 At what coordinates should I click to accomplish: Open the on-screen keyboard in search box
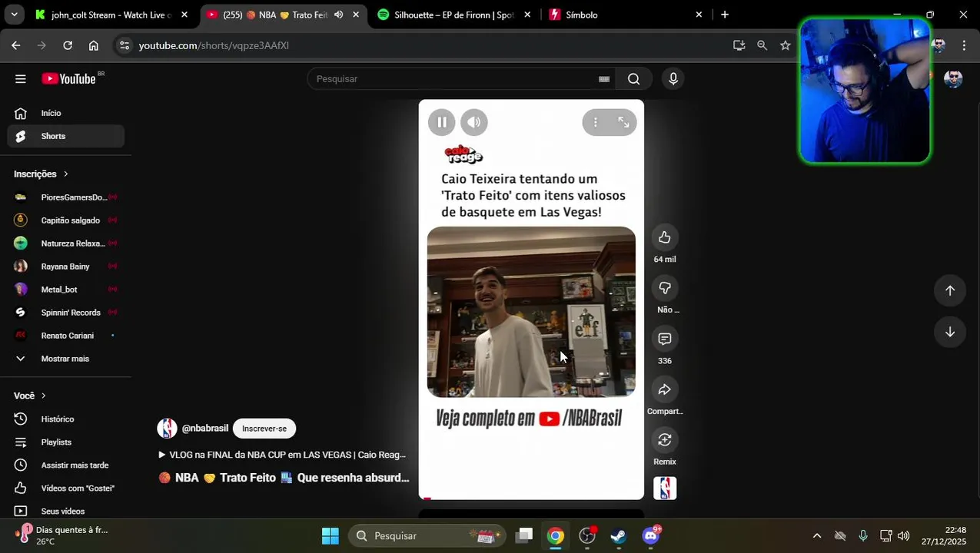click(x=604, y=78)
